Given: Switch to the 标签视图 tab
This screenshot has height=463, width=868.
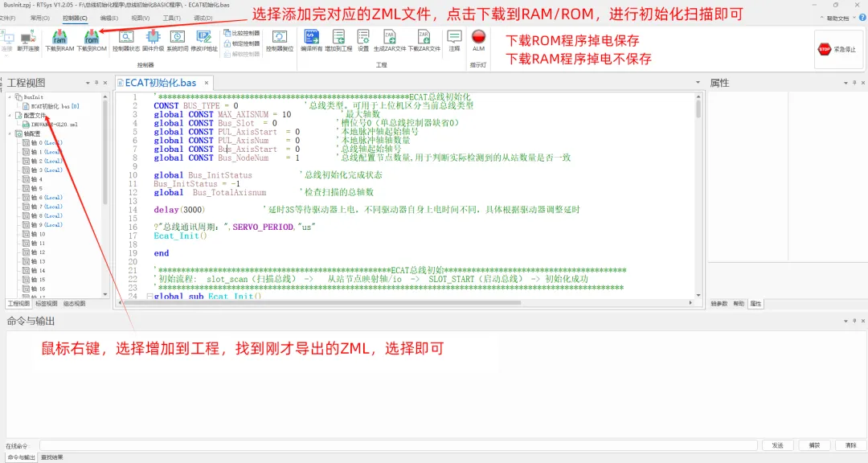Looking at the screenshot, I should coord(46,304).
